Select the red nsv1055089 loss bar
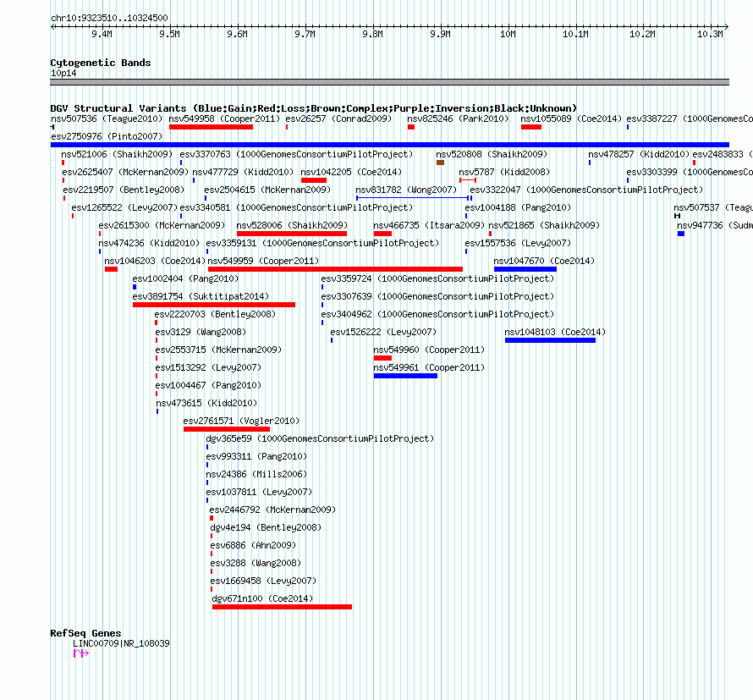Screen dimensions: 753x700 click(531, 127)
